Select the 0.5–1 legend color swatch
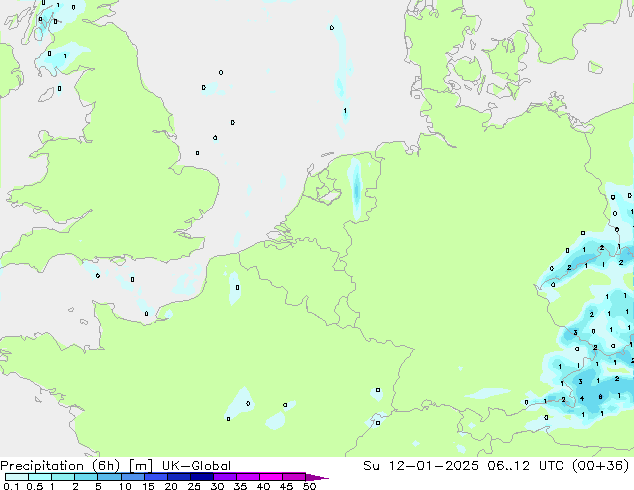This screenshot has width=634, height=490. coord(40,477)
